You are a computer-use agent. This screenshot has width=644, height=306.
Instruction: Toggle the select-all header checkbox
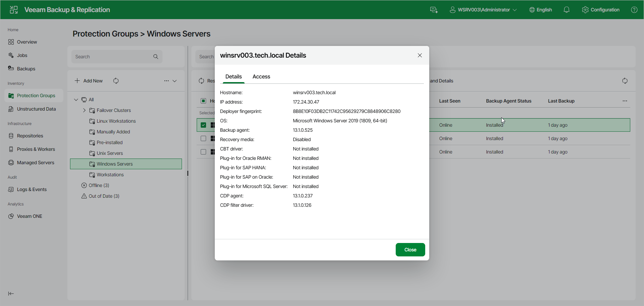(203, 101)
